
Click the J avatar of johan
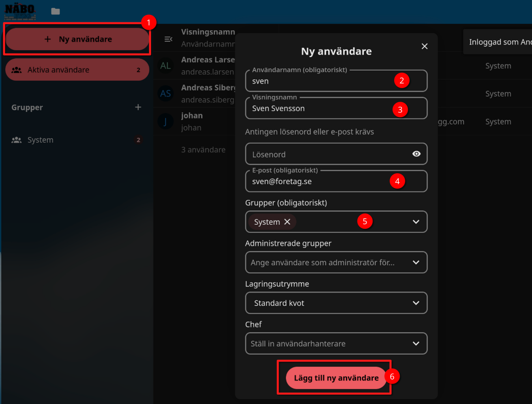point(165,122)
